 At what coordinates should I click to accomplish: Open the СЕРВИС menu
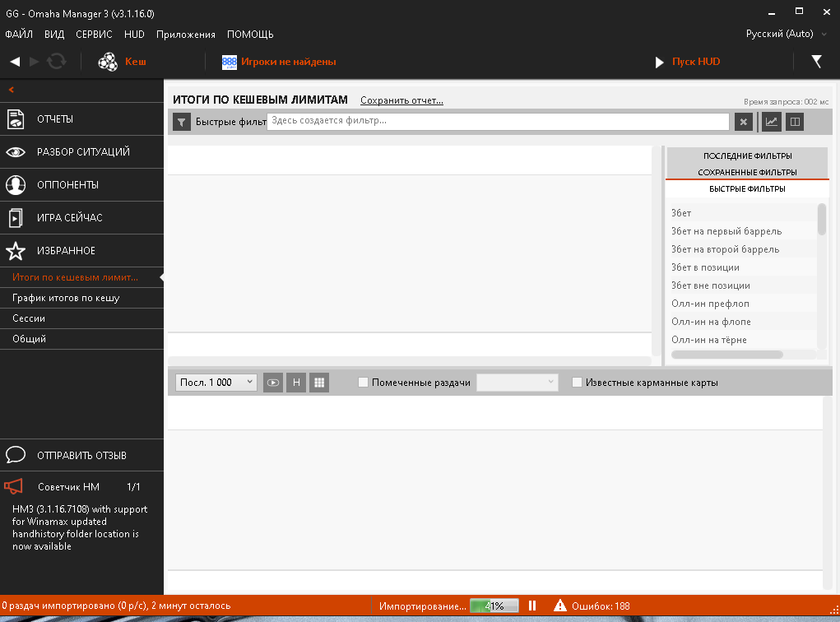pyautogui.click(x=95, y=35)
